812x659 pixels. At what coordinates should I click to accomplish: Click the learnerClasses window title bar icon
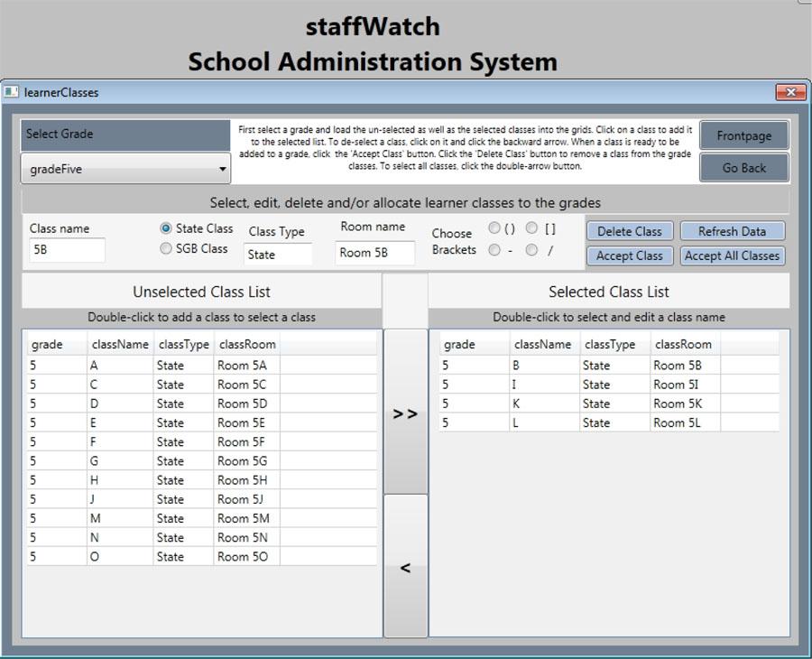click(12, 92)
